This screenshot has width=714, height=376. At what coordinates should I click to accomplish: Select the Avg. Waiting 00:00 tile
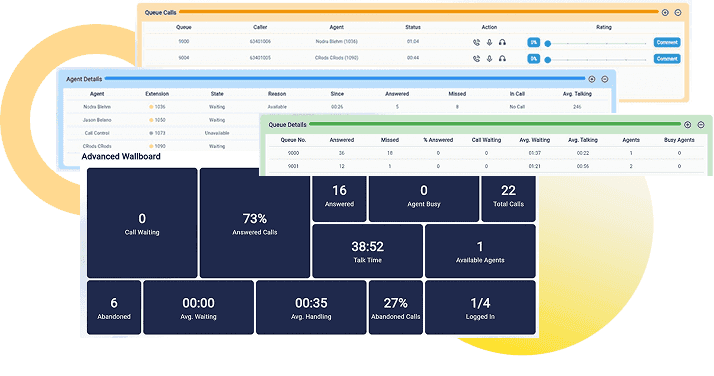pyautogui.click(x=199, y=307)
